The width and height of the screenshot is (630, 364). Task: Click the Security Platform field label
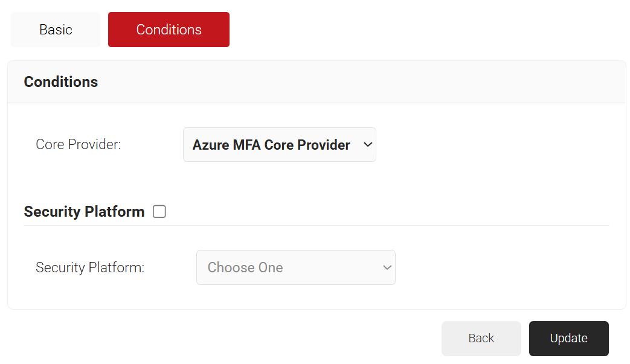tap(90, 267)
